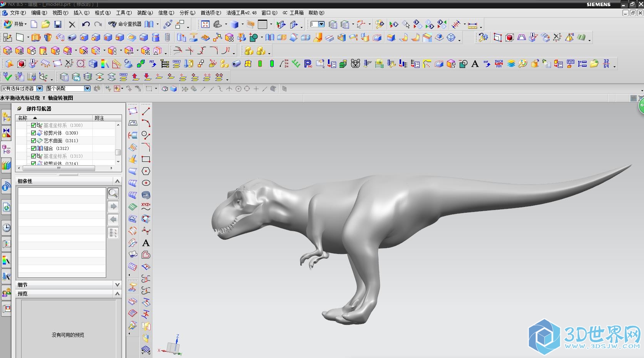Click the New file icon
Image resolution: width=644 pixels, height=358 pixels.
34,24
